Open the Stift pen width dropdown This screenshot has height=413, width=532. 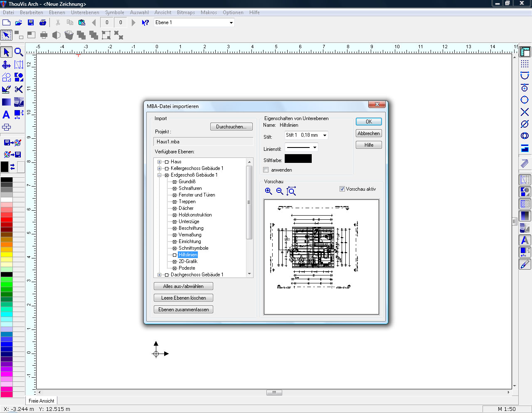pyautogui.click(x=325, y=135)
